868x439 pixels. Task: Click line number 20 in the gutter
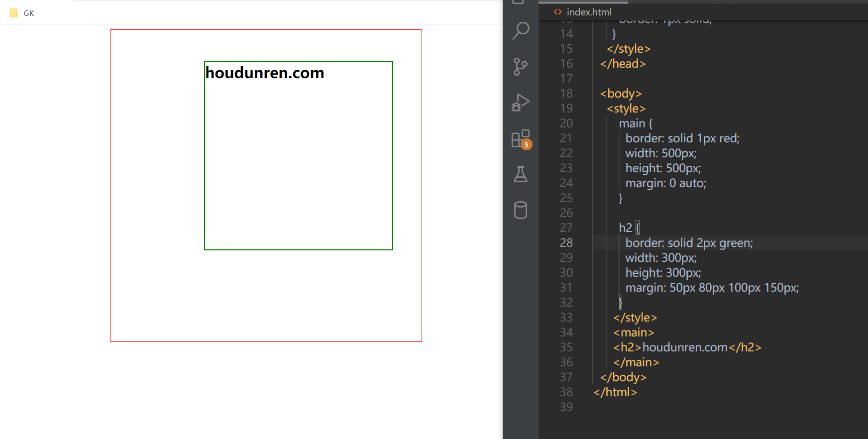[x=566, y=123]
